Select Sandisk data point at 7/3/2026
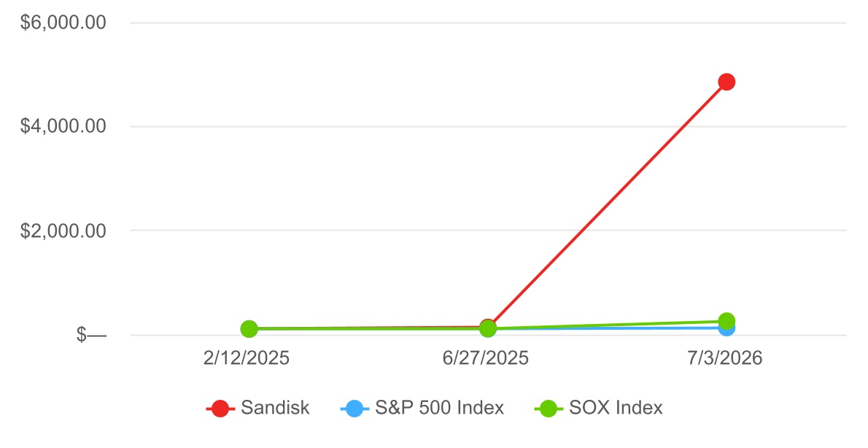This screenshot has height=448, width=868. tap(726, 82)
